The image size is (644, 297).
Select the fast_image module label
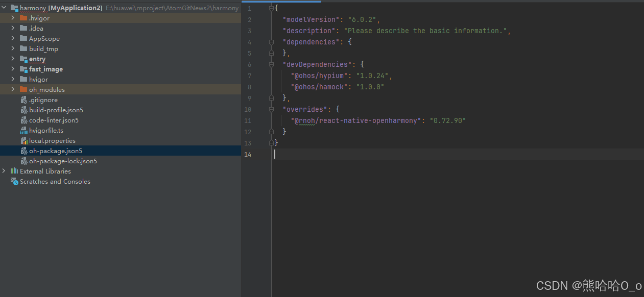pyautogui.click(x=46, y=69)
